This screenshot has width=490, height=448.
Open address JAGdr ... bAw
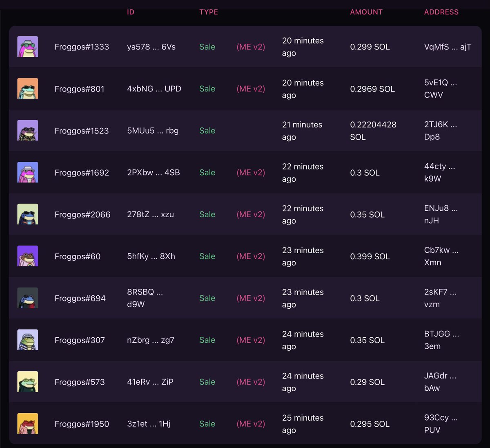[x=440, y=382]
